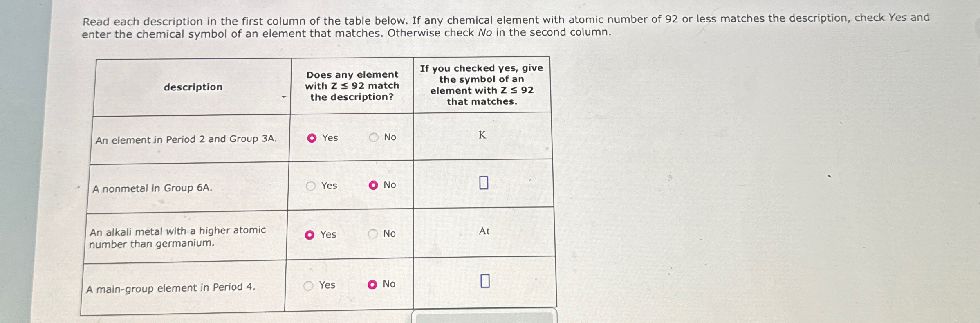This screenshot has width=980, height=323.
Task: Click the alkali metal description cell
Action: [178, 237]
